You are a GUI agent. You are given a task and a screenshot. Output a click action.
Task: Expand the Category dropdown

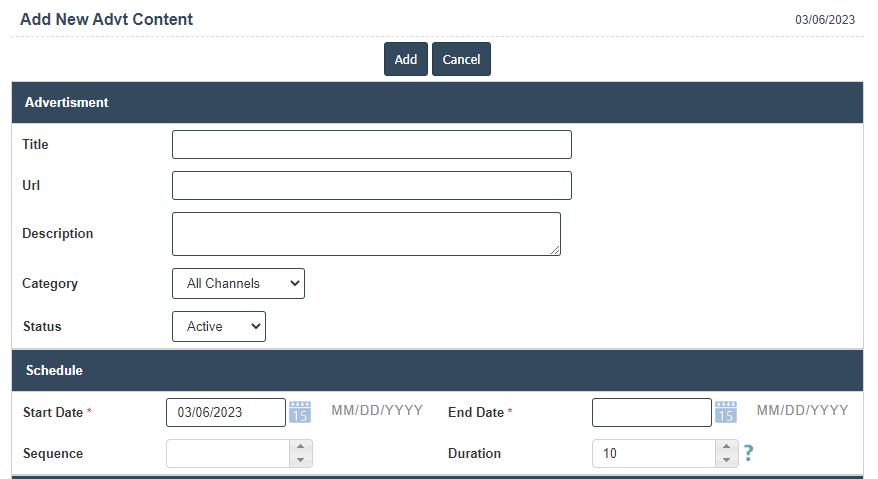238,284
